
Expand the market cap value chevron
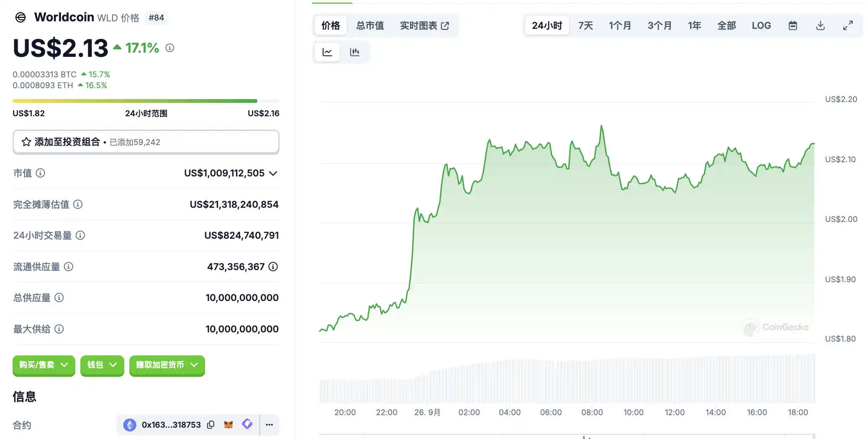[x=273, y=173]
